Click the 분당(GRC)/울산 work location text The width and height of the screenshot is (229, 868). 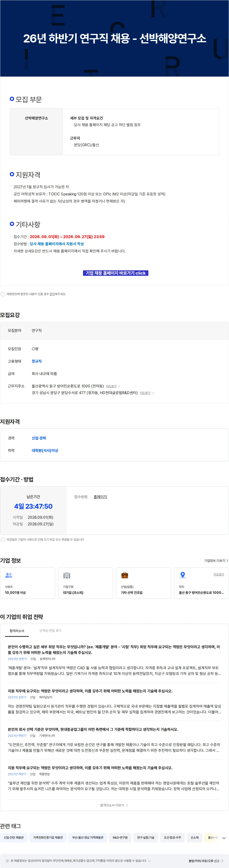[x=86, y=145]
